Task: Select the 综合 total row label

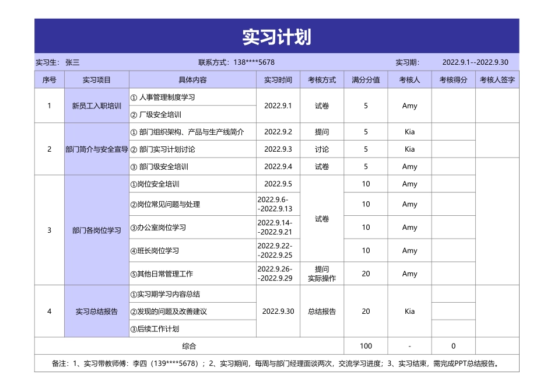Action: [189, 346]
